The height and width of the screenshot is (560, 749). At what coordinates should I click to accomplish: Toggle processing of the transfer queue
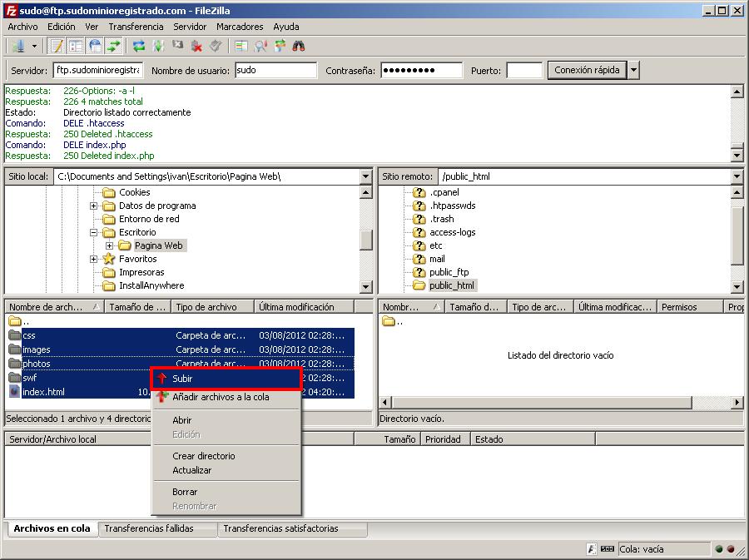pyautogui.click(x=158, y=46)
